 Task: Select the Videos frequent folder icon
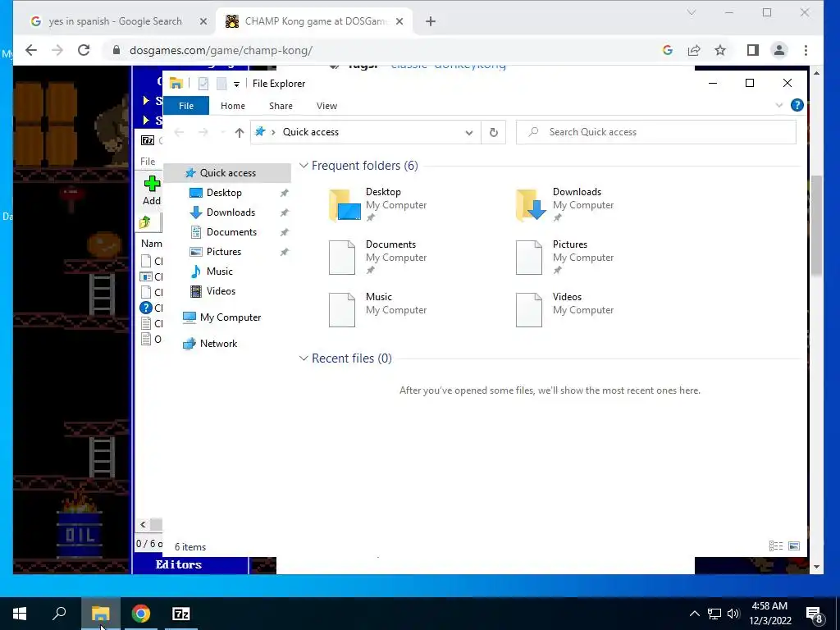[x=529, y=309]
